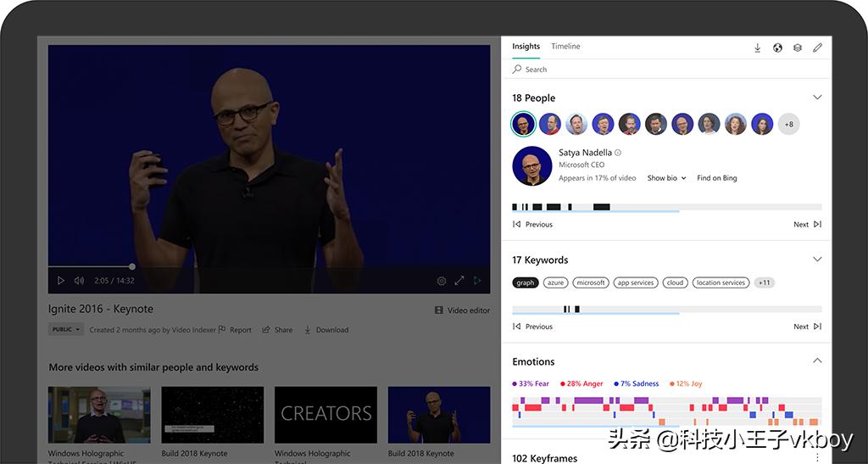Select the graph keyword tag
Viewport: 868px width, 464px height.
click(526, 283)
